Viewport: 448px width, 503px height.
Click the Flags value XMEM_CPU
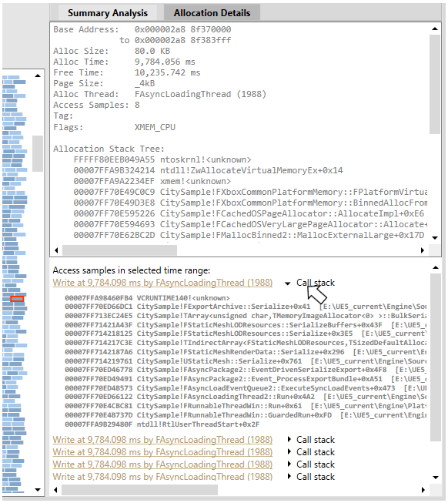pos(155,127)
